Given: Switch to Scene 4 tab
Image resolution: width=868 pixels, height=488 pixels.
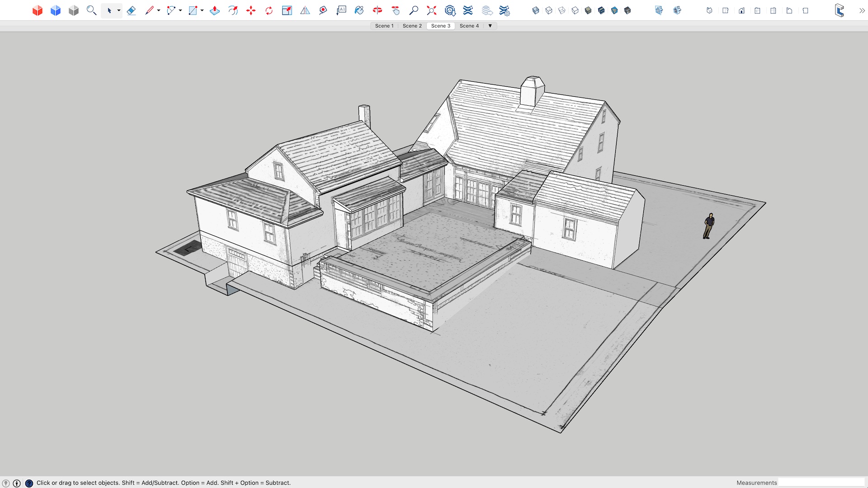Looking at the screenshot, I should click(x=469, y=26).
